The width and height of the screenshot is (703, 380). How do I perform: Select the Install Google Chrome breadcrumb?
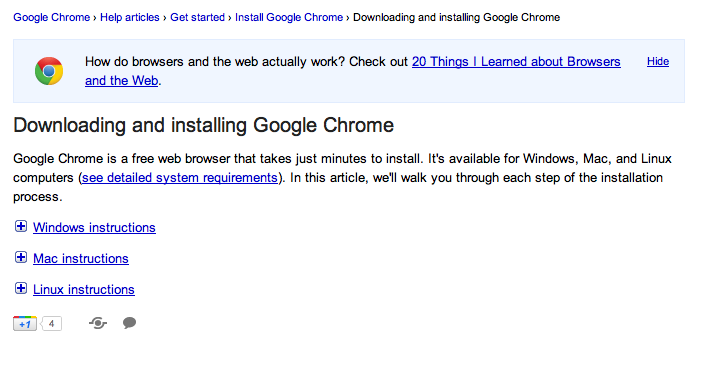pos(289,17)
